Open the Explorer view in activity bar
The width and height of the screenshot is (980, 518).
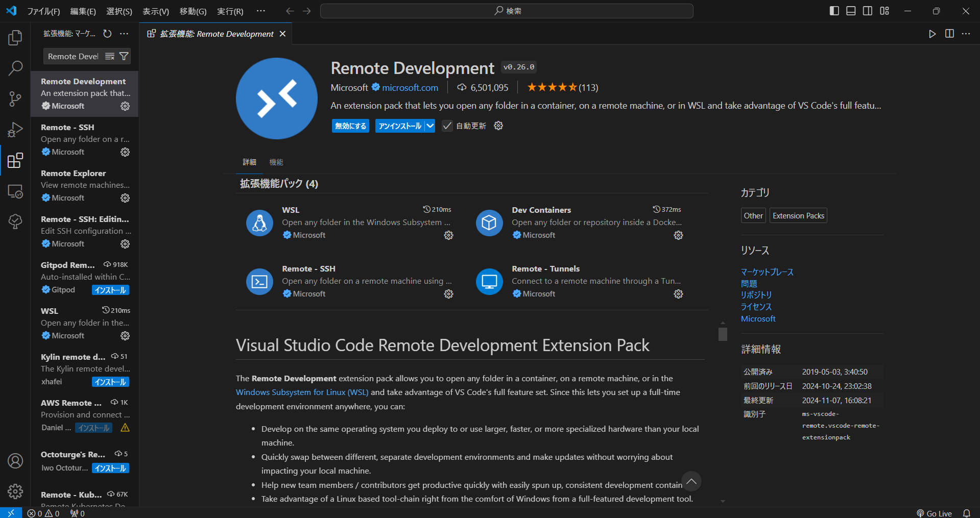coord(15,38)
